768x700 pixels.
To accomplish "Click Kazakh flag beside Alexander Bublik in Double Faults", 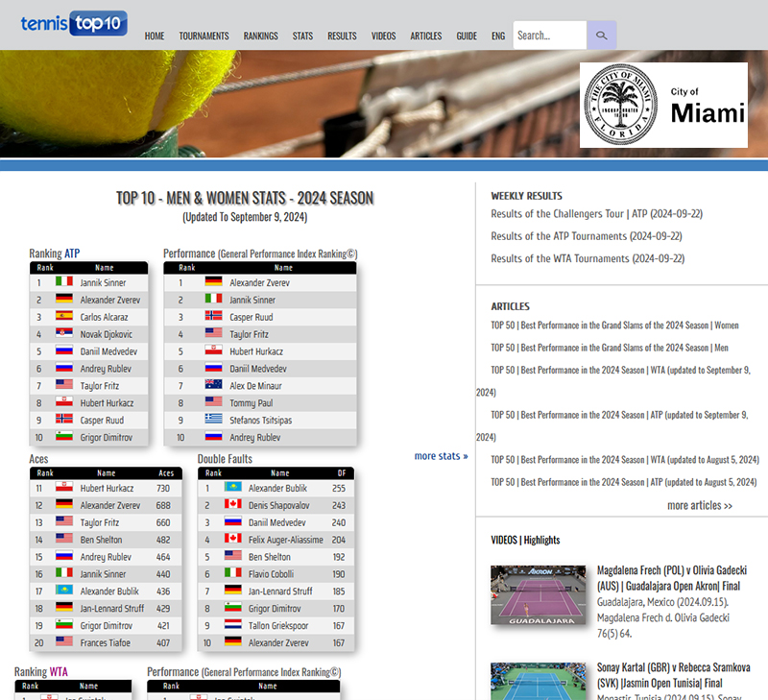I will [233, 487].
